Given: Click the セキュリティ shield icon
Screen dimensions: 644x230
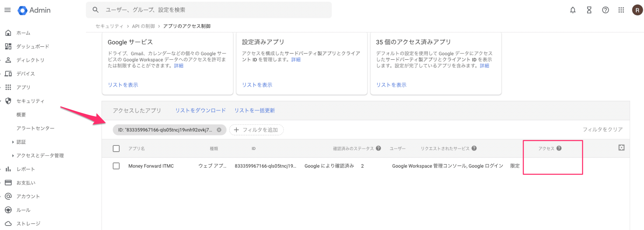Looking at the screenshot, I should pyautogui.click(x=8, y=101).
